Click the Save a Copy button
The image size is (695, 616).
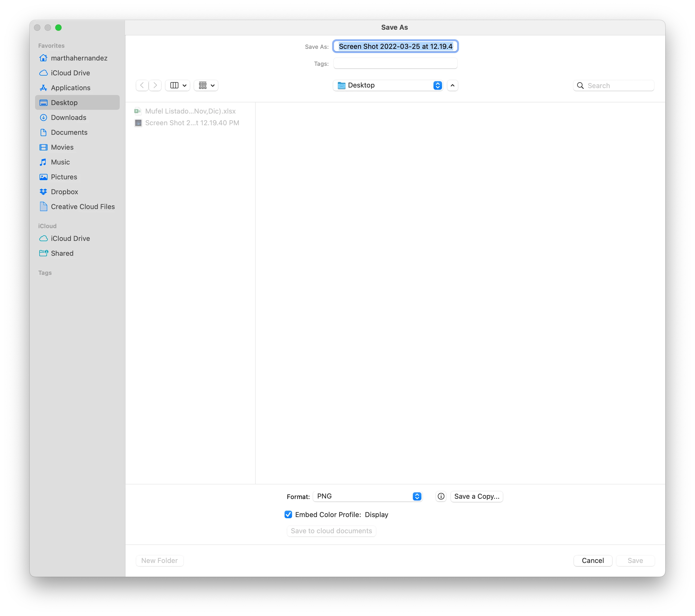476,496
